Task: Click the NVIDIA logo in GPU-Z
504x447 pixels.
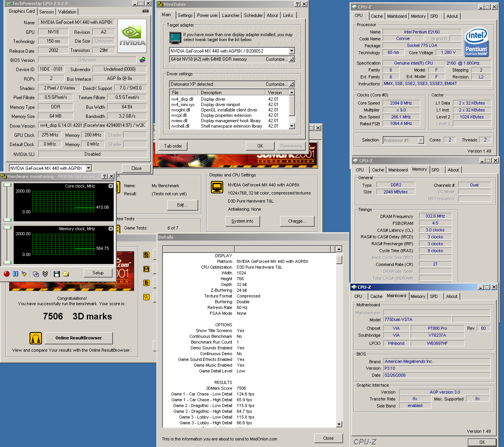Action: pos(132,36)
